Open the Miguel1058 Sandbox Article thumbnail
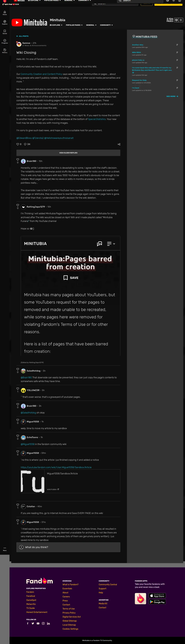The image size is (185, 644). (x=33, y=481)
